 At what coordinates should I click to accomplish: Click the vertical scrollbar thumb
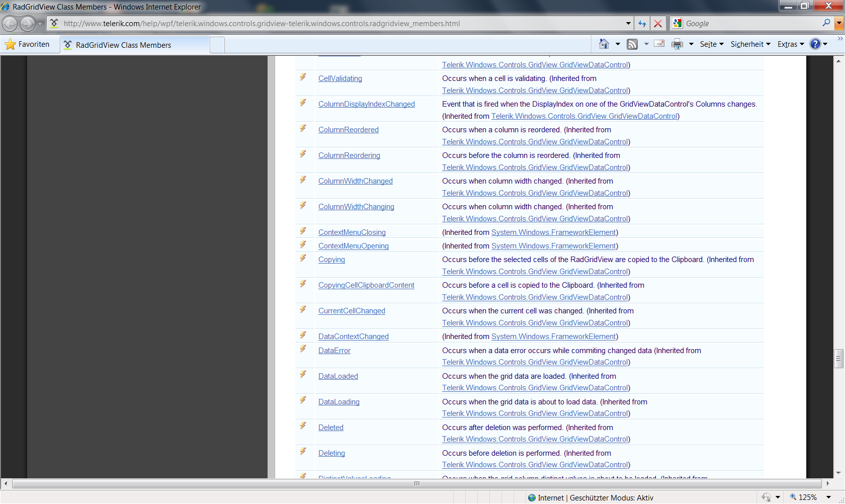[x=838, y=359]
